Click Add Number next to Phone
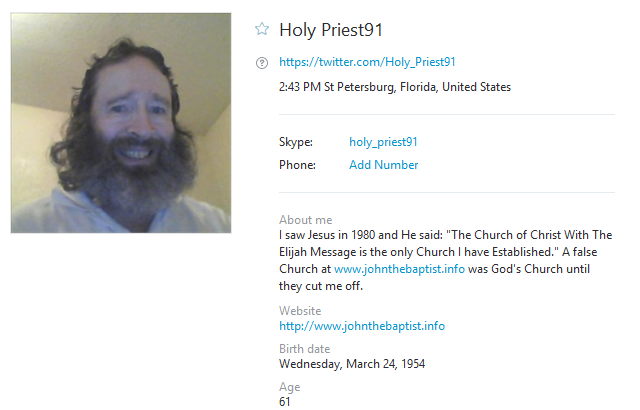 [383, 165]
